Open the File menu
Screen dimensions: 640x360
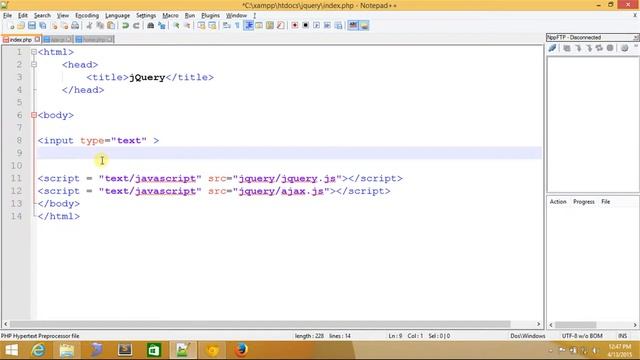(x=7, y=16)
